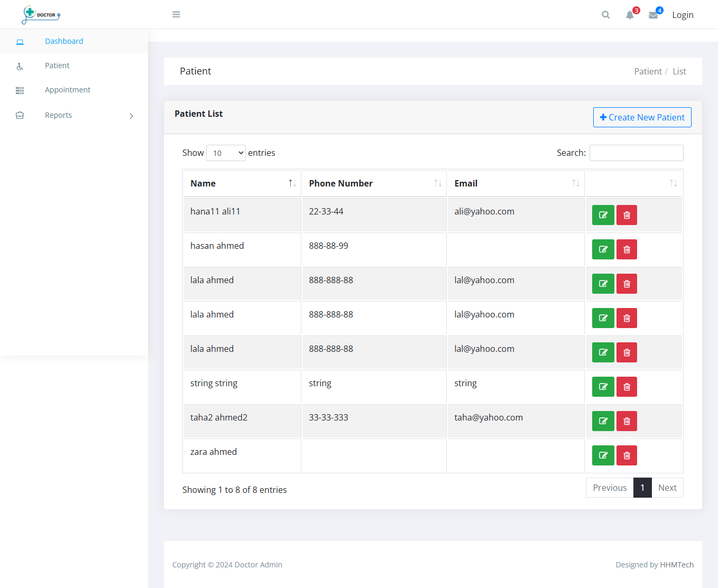Delete the patient zara ahmed
Viewport: 718px width, 588px height.
pyautogui.click(x=627, y=455)
